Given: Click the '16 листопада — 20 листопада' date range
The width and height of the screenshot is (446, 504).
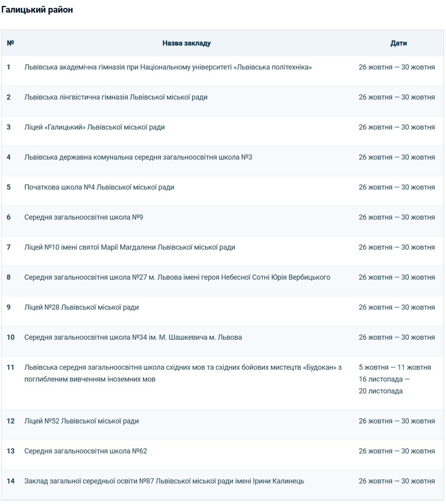Looking at the screenshot, I should [384, 385].
